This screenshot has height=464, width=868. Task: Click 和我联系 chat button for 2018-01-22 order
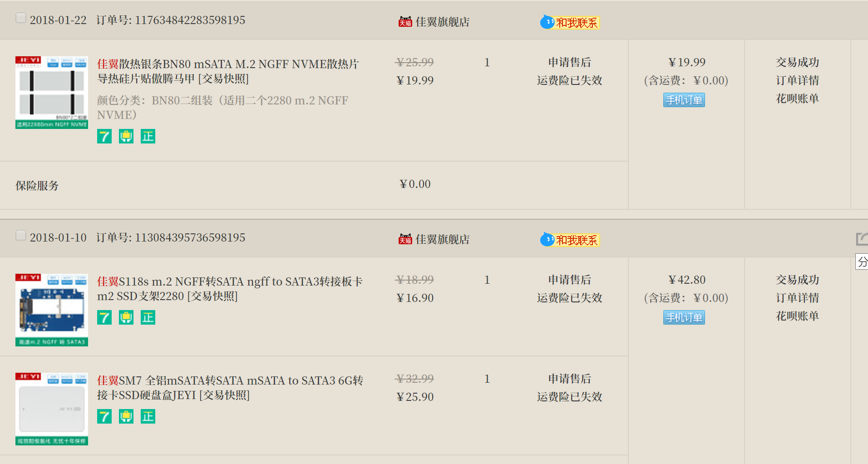point(570,22)
